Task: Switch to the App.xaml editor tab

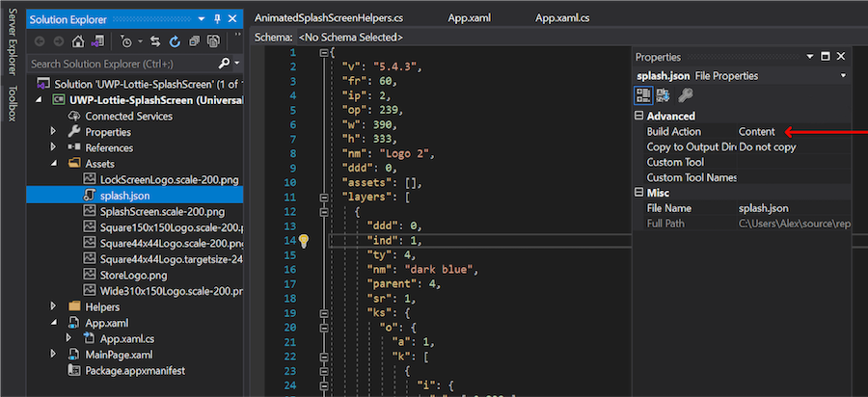Action: [470, 17]
